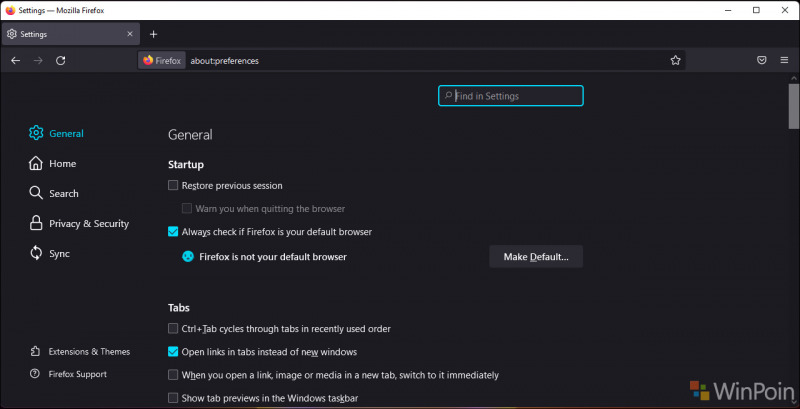Focus the Find in Settings search box

point(511,95)
